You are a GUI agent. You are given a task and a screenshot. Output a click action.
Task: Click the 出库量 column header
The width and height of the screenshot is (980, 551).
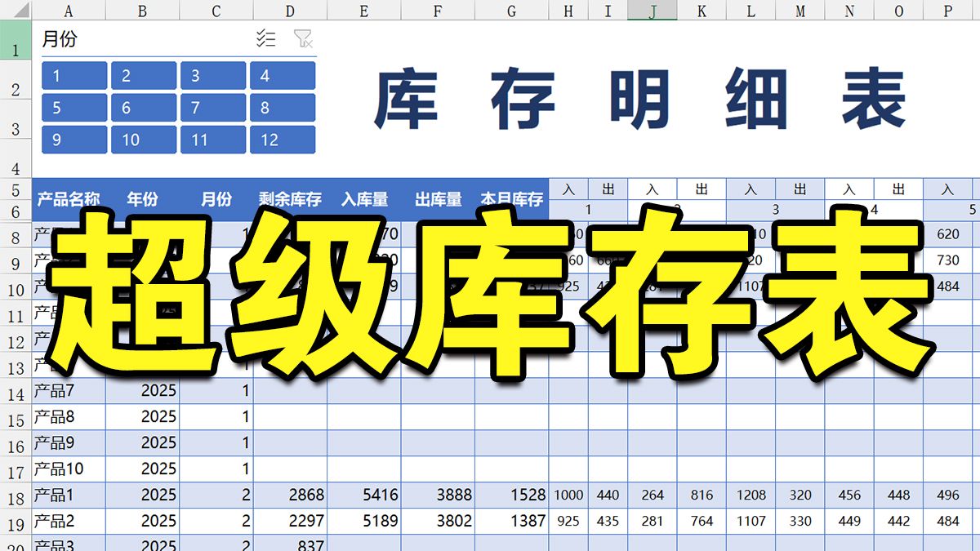(438, 198)
